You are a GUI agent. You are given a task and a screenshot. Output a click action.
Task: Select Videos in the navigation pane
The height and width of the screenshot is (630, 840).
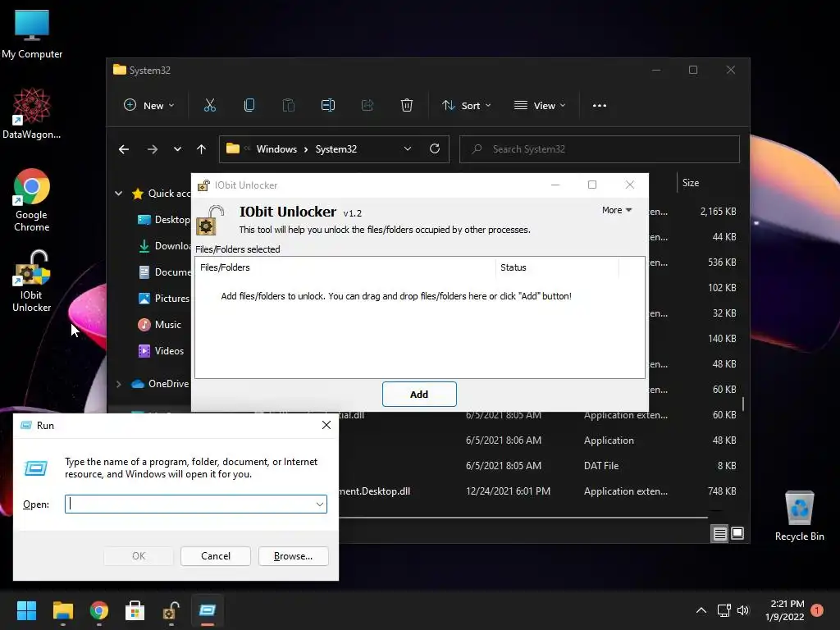click(162, 351)
